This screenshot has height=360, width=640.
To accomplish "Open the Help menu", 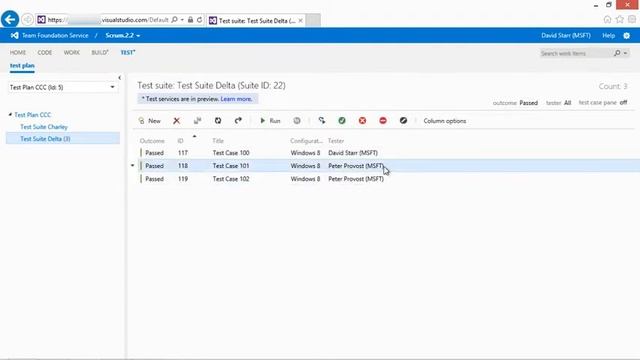I will (608, 36).
